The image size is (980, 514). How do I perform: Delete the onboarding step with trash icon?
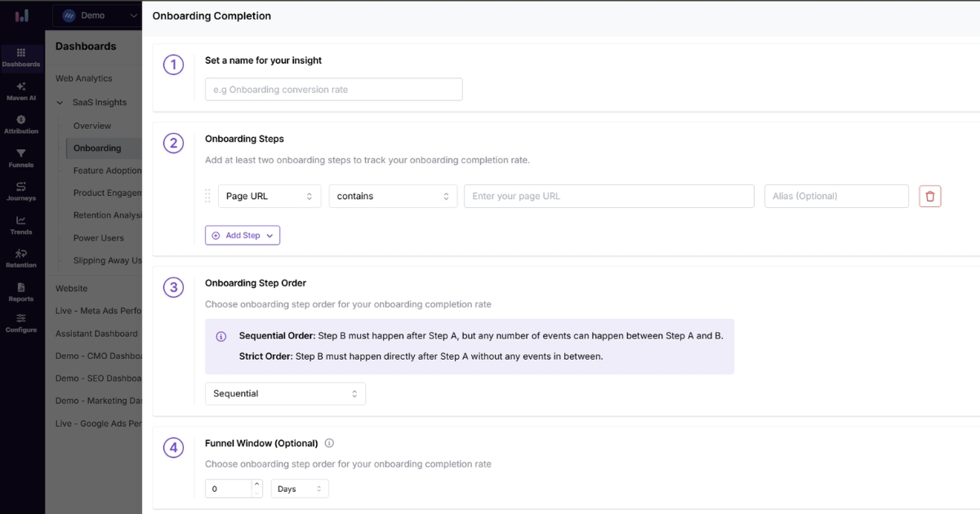point(930,196)
